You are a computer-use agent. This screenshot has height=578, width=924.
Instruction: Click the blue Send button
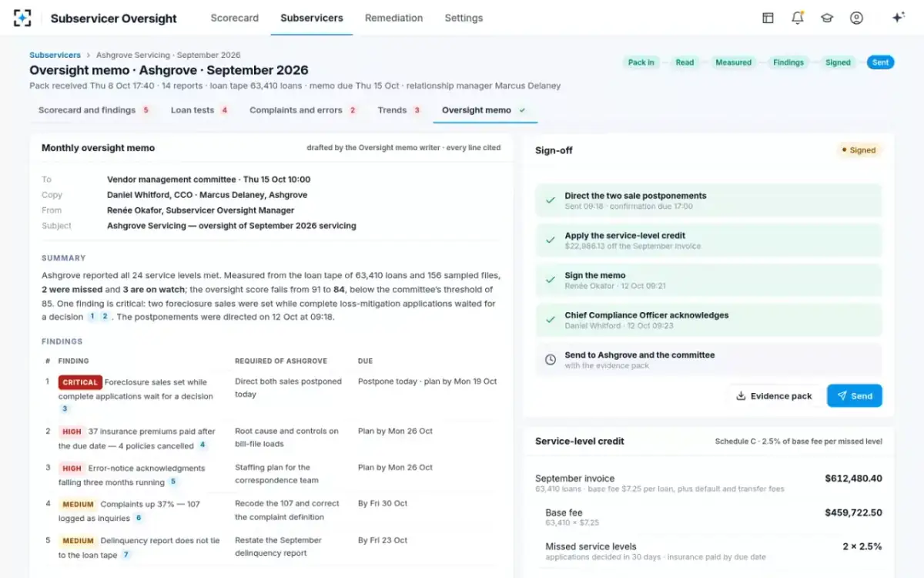click(855, 396)
